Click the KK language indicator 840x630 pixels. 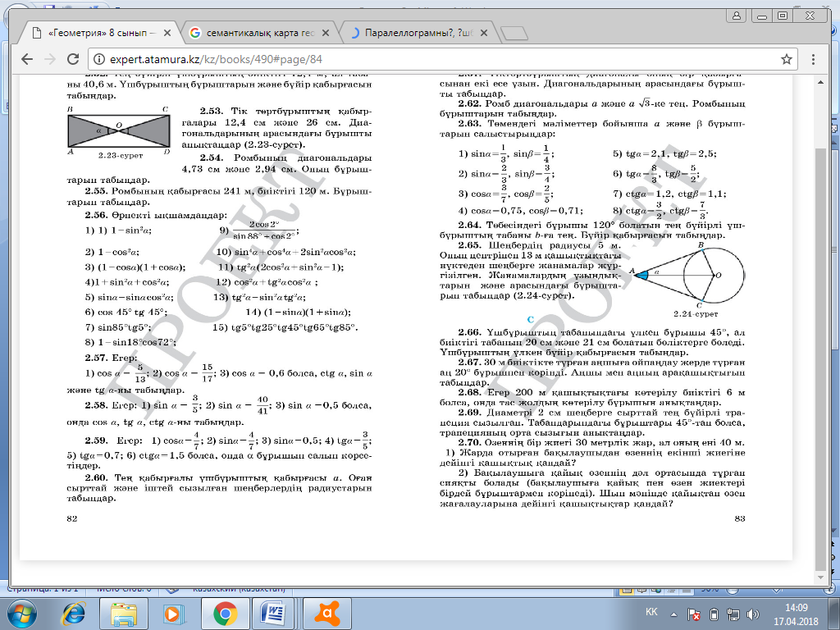coord(651,612)
